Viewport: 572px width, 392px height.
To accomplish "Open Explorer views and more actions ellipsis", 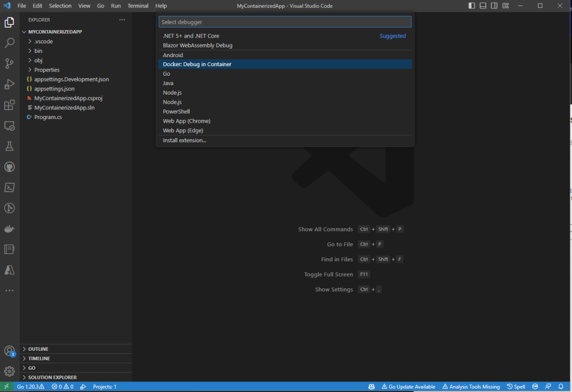I will tap(122, 20).
